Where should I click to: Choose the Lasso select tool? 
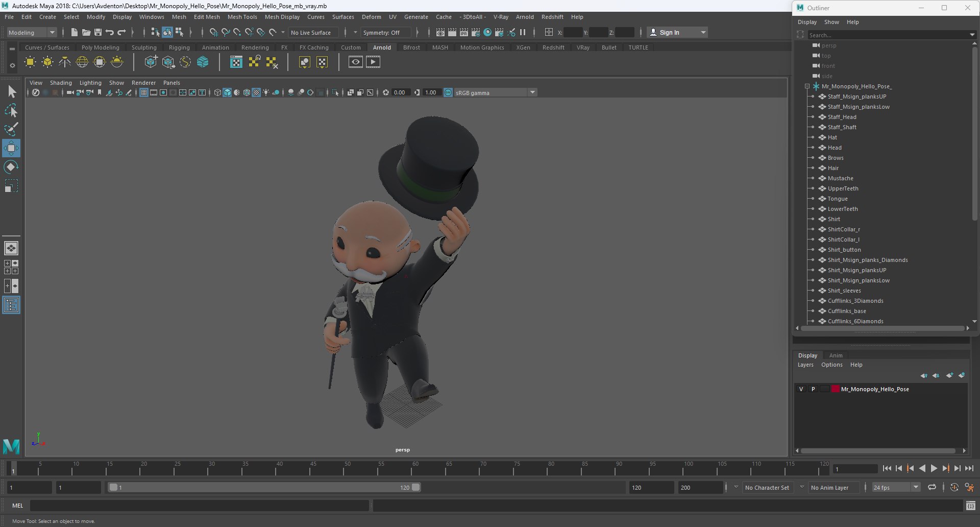11,110
